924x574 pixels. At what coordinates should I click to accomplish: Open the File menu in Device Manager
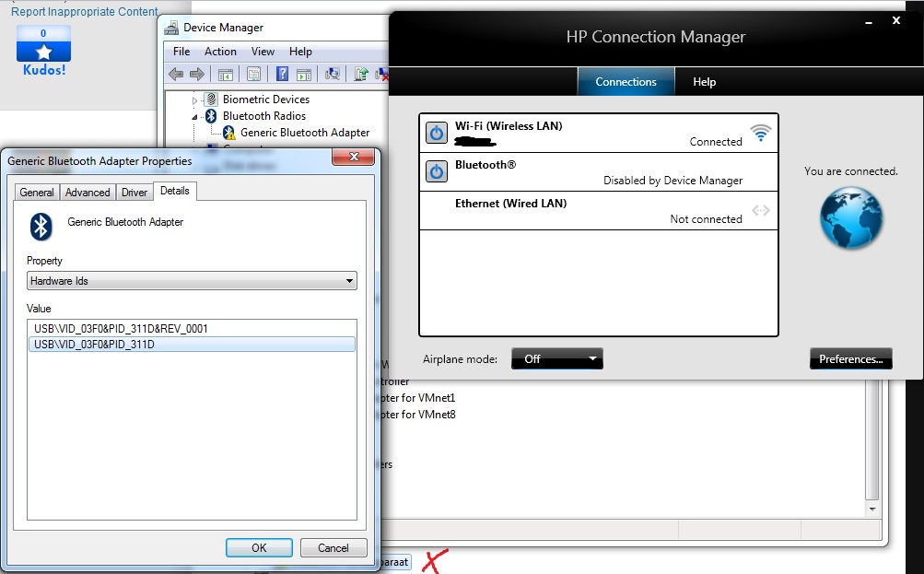(x=181, y=52)
